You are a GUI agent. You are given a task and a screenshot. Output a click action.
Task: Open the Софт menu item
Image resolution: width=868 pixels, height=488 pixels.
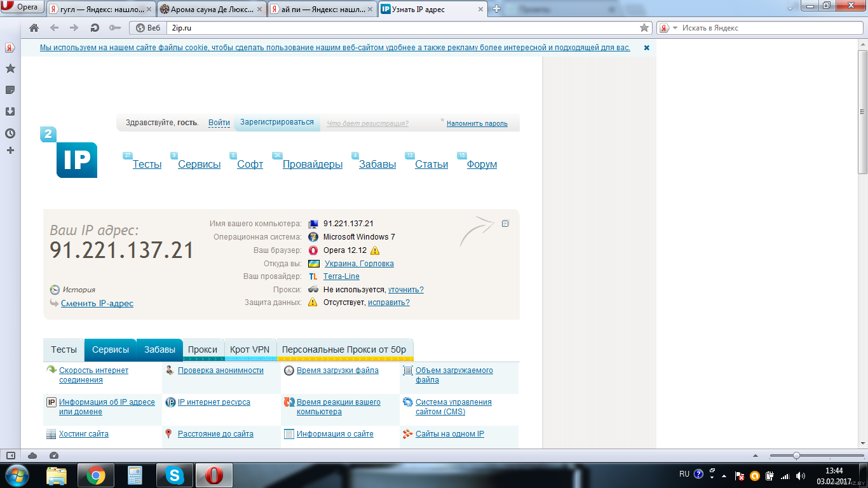coord(250,165)
